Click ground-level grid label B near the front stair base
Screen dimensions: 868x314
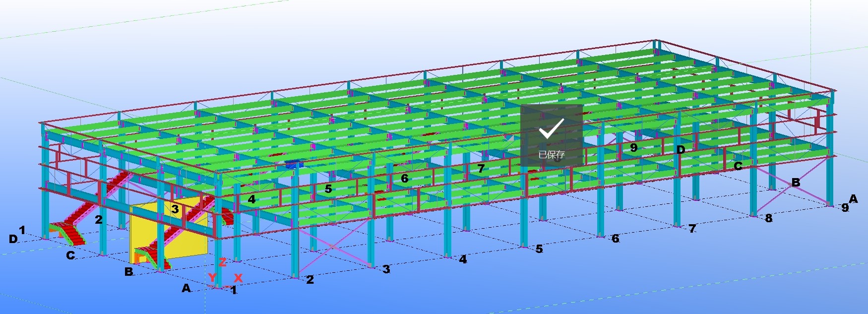pos(128,272)
